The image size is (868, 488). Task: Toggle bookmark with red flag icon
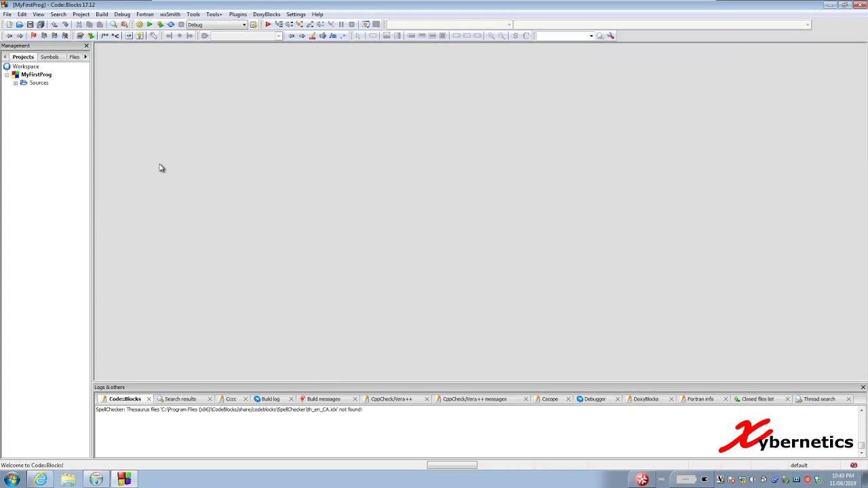click(33, 35)
